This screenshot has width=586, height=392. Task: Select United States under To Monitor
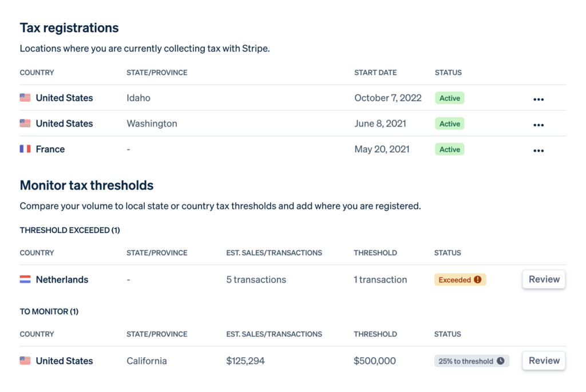[x=64, y=361]
